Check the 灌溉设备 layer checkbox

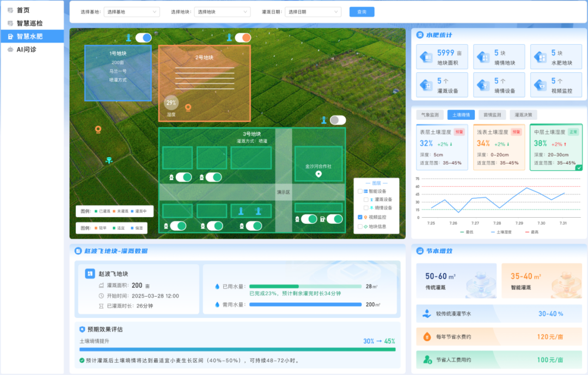click(x=366, y=200)
